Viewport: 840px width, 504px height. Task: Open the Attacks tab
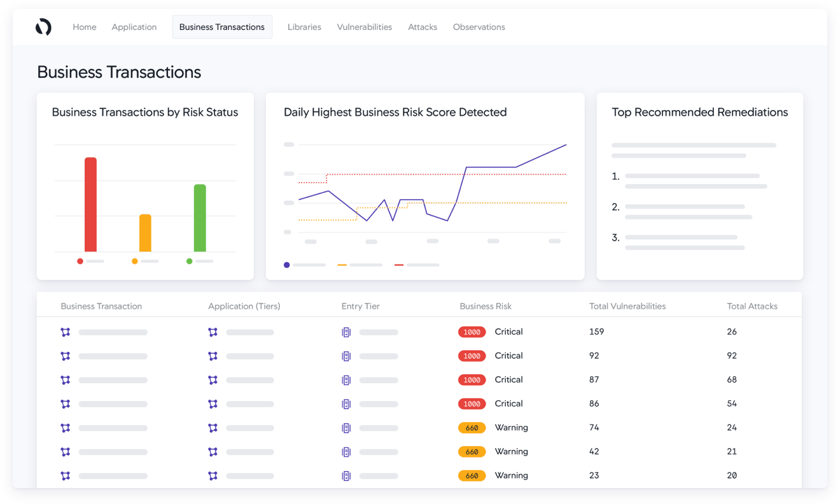(x=423, y=27)
